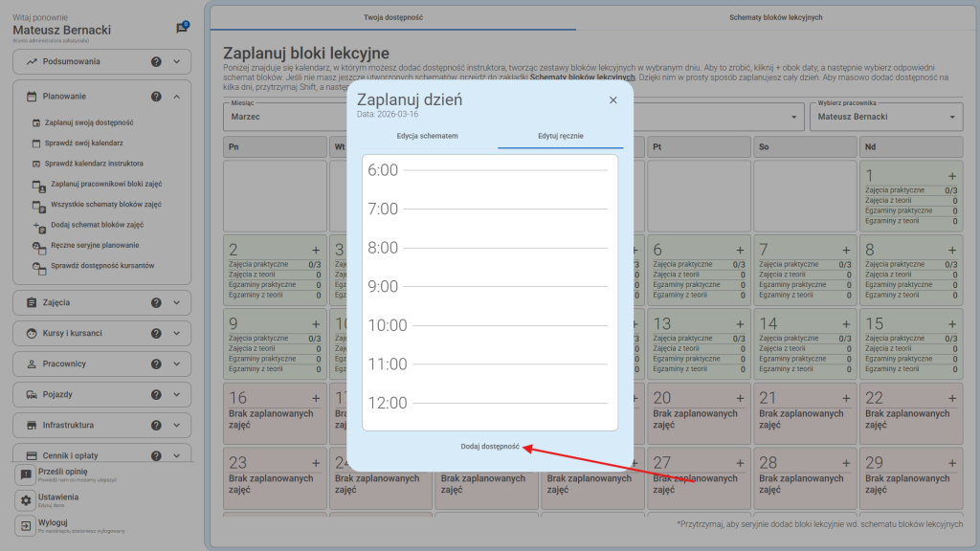This screenshot has height=551, width=980.
Task: Open Sprawdź swój kalendarz link
Action: (83, 143)
